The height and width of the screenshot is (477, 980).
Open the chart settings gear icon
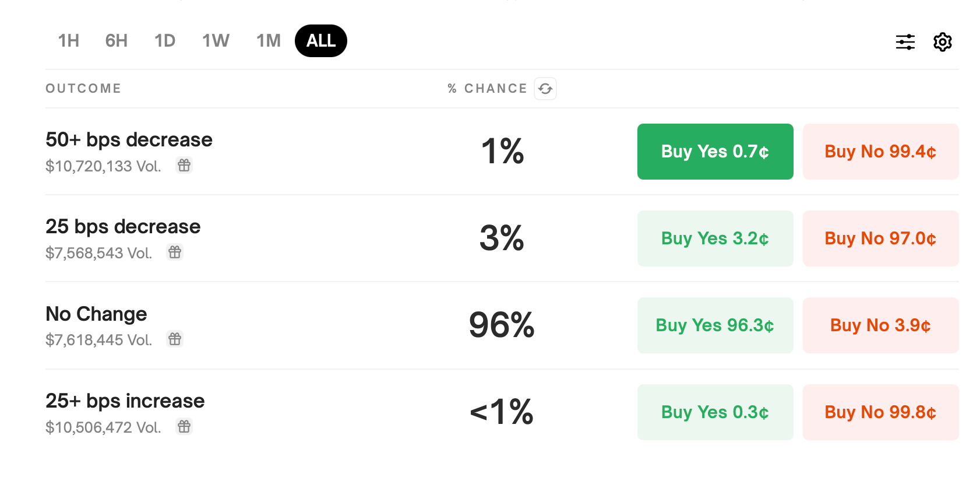pyautogui.click(x=943, y=41)
